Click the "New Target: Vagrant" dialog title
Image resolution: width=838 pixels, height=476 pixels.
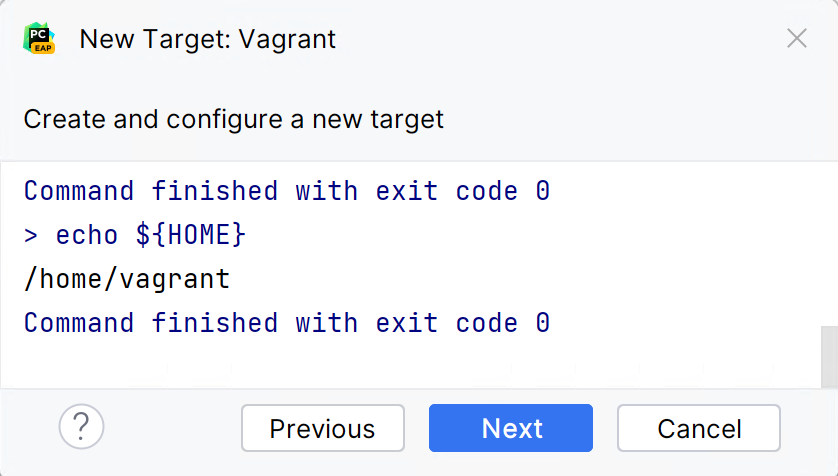tap(208, 40)
